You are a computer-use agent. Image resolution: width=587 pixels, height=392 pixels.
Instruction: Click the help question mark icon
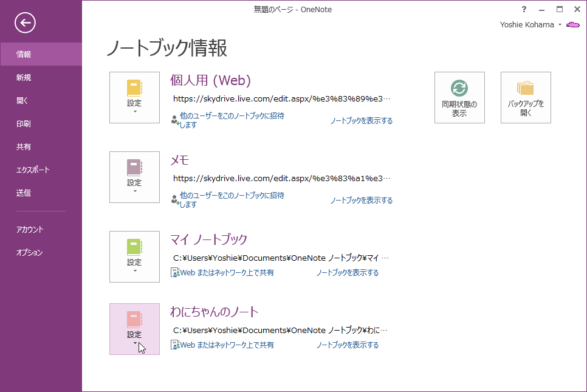[x=524, y=10]
